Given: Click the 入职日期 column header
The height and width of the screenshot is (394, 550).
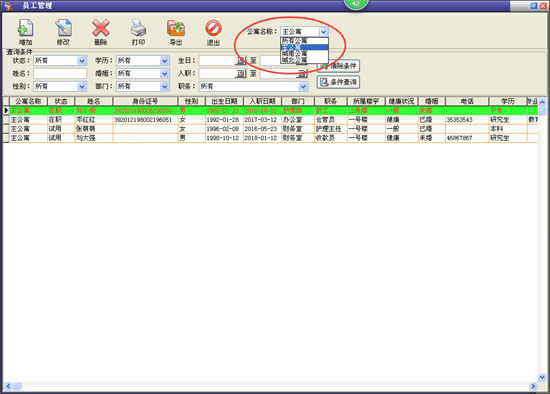Looking at the screenshot, I should (x=262, y=101).
